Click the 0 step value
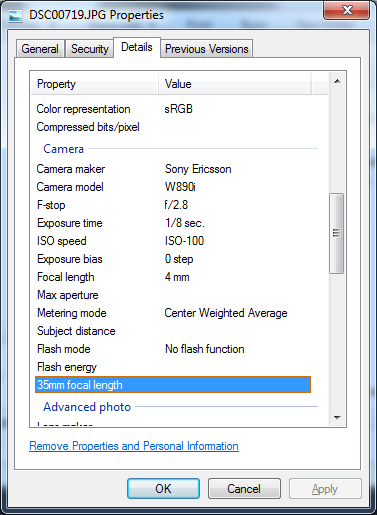377x515 pixels. click(x=179, y=259)
